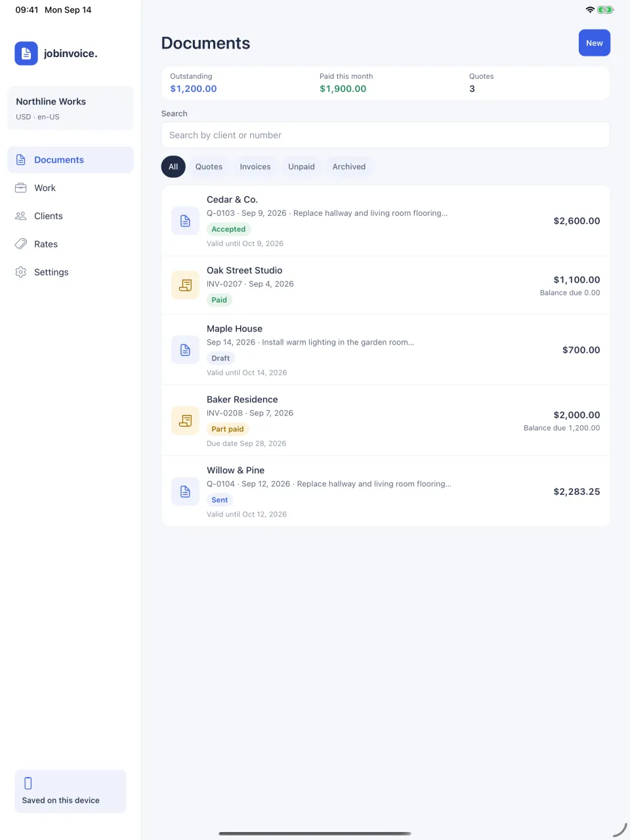This screenshot has height=840, width=630.
Task: Open the Oak Street Studio invoice
Action: pos(386,285)
